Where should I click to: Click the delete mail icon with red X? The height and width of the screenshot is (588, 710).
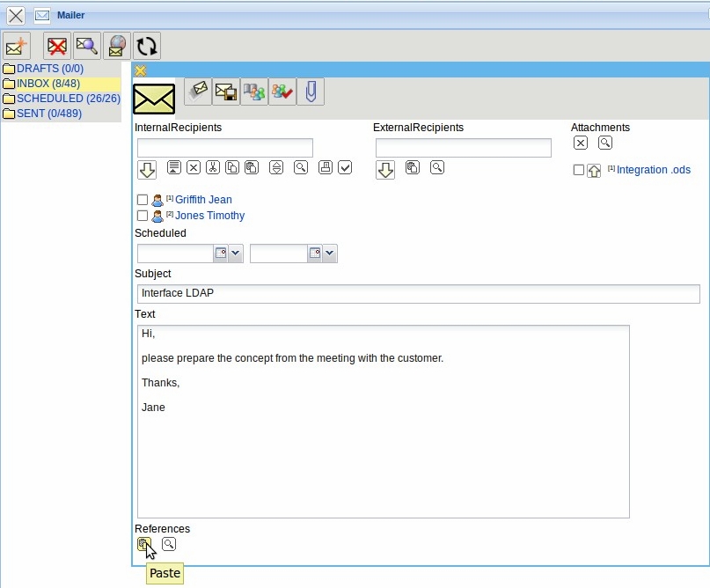(57, 46)
